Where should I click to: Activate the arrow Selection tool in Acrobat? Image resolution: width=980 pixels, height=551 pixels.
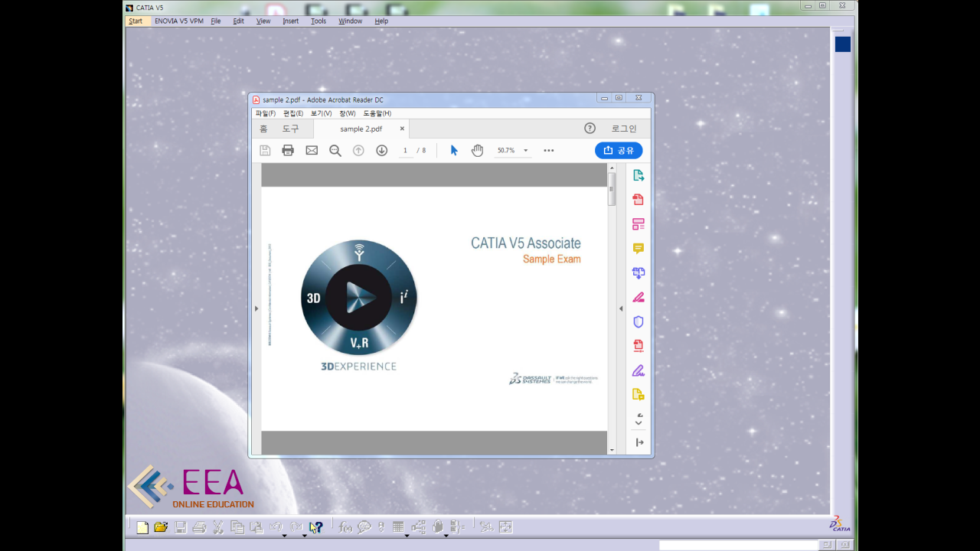click(x=453, y=151)
